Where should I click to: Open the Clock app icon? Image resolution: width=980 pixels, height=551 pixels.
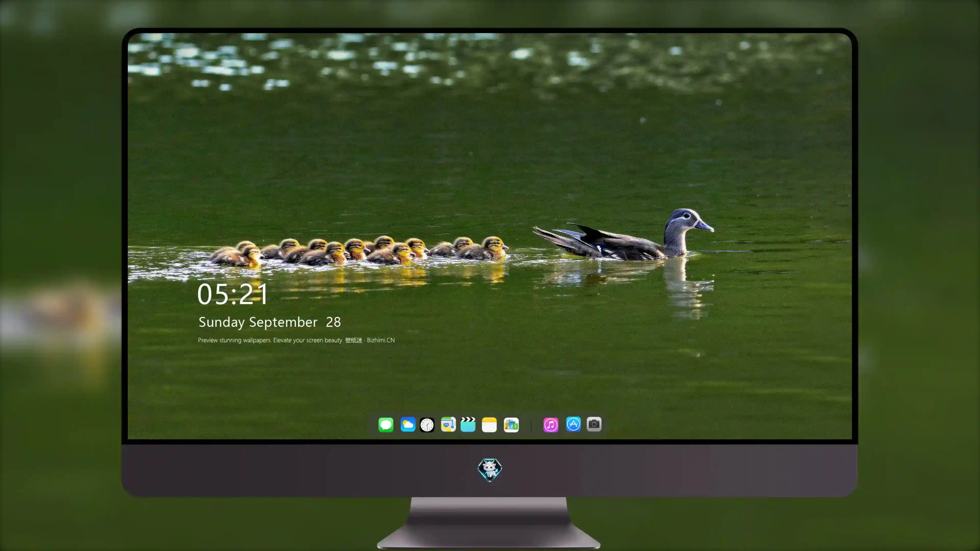pos(427,424)
